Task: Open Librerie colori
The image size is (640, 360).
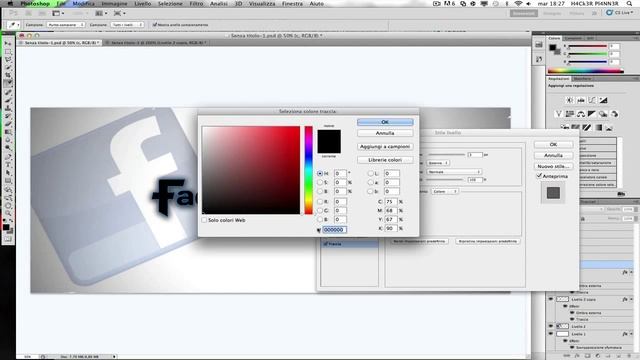Action: coord(385,160)
